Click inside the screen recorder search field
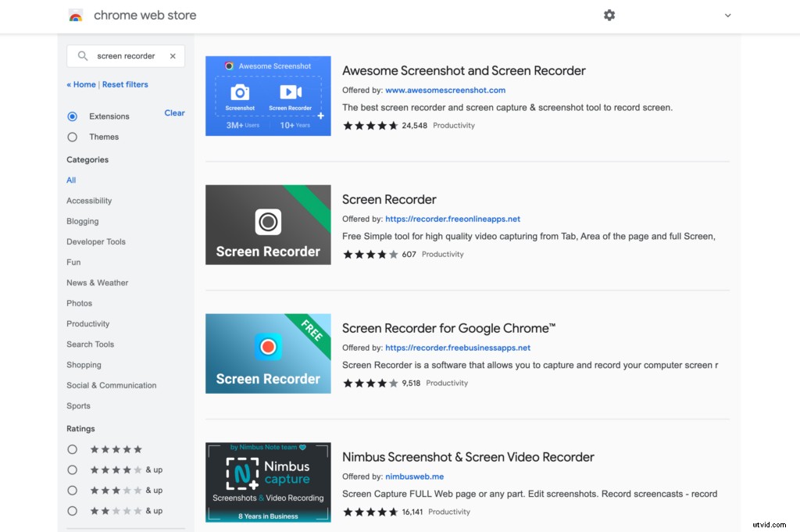This screenshot has height=532, width=800. coord(125,55)
